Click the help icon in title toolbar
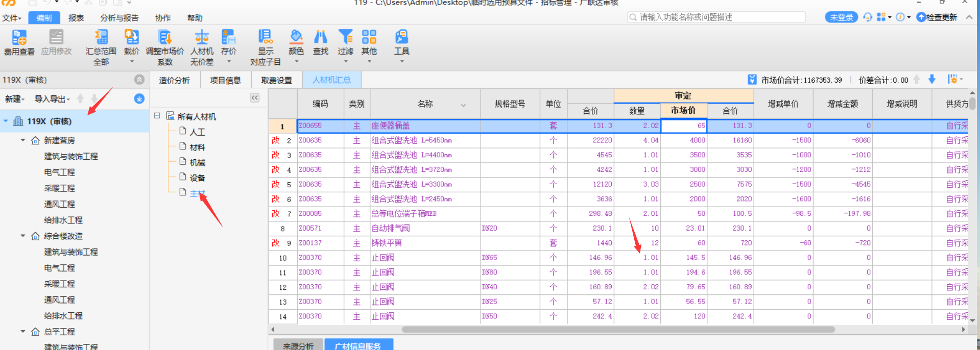This screenshot has width=980, height=350. pyautogui.click(x=900, y=17)
